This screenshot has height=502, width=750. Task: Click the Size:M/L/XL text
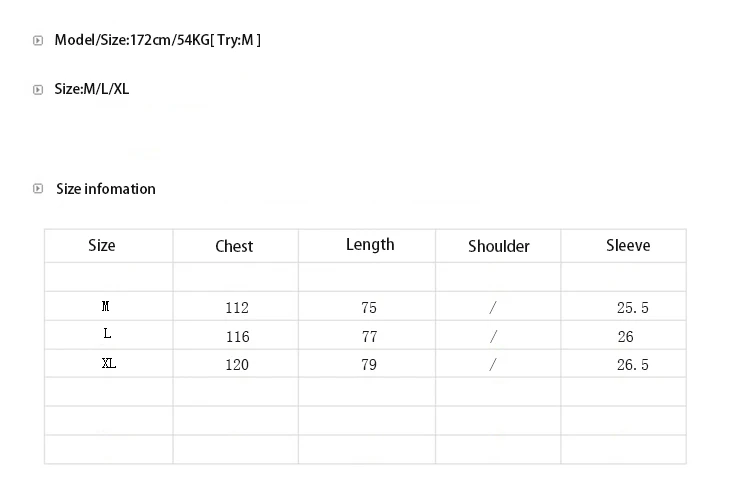[x=91, y=89]
